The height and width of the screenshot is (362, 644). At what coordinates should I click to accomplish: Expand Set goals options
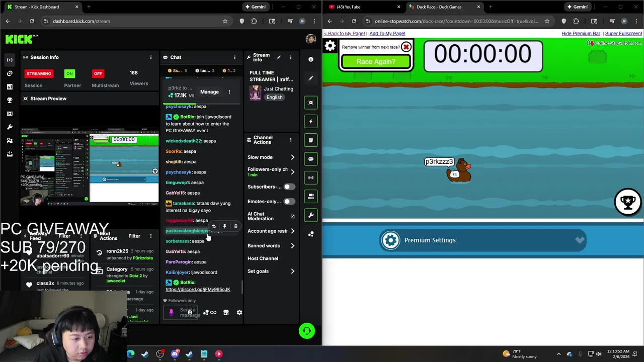[x=292, y=271]
